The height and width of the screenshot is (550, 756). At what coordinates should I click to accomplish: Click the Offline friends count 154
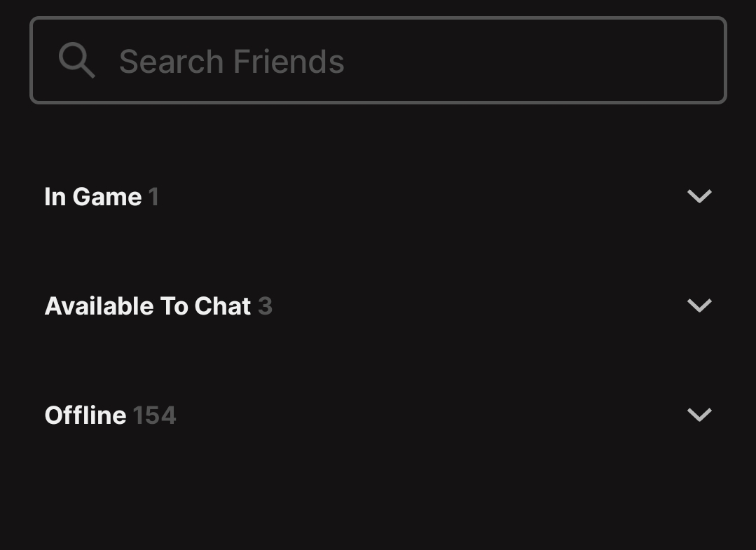click(154, 415)
